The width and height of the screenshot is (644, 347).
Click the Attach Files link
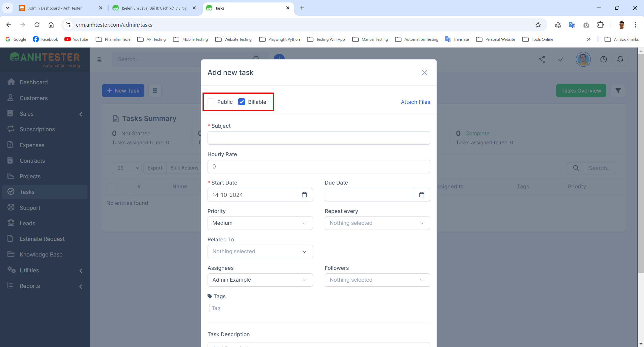[x=415, y=102]
